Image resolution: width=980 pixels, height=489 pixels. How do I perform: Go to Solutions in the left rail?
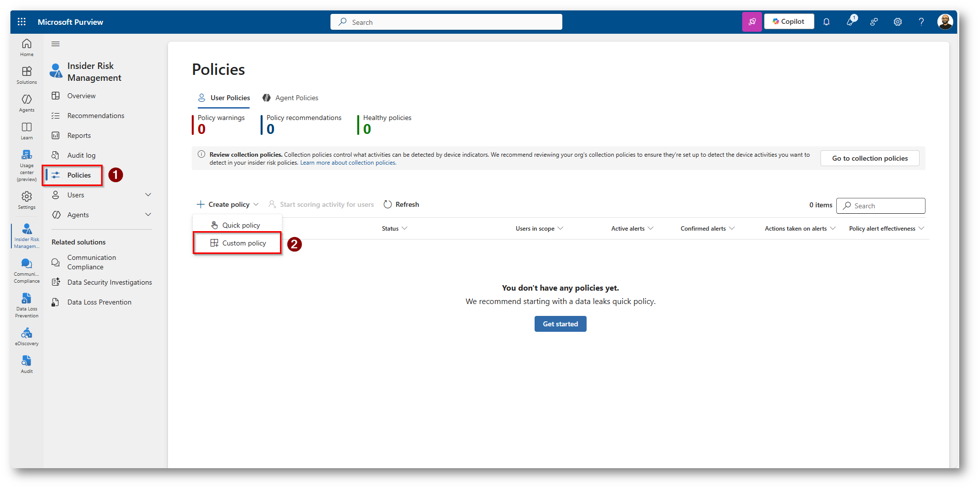point(27,75)
